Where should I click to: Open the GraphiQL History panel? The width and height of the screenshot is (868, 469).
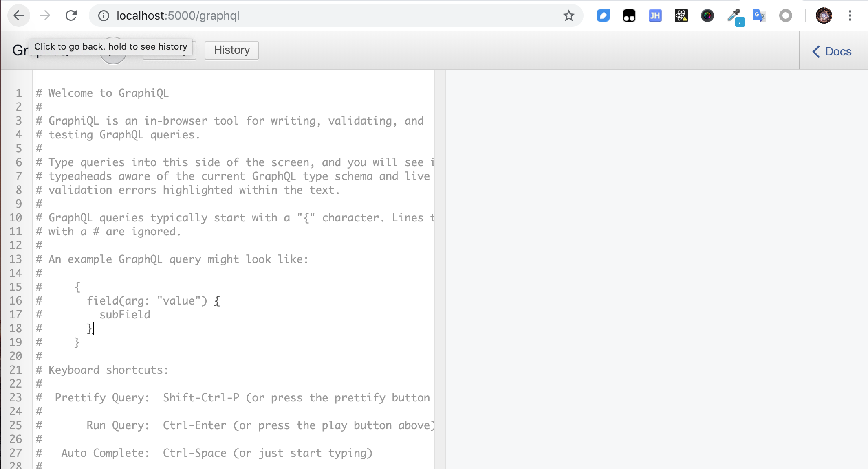tap(231, 50)
